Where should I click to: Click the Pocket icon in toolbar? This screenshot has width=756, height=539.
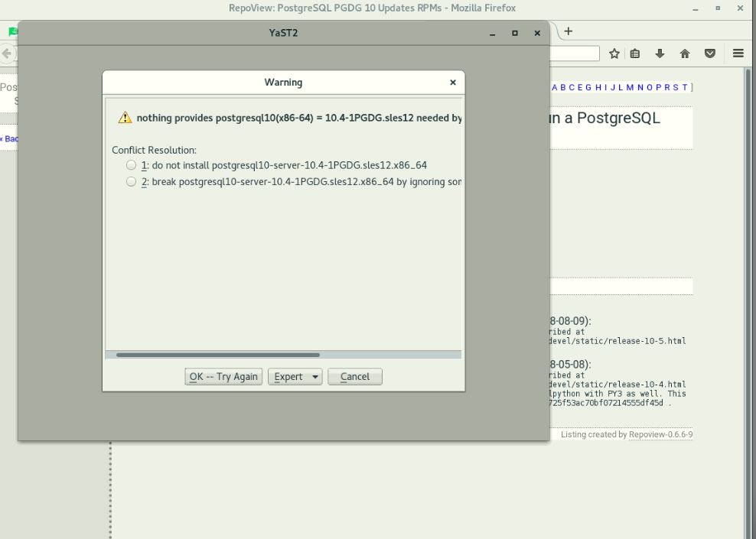click(710, 54)
